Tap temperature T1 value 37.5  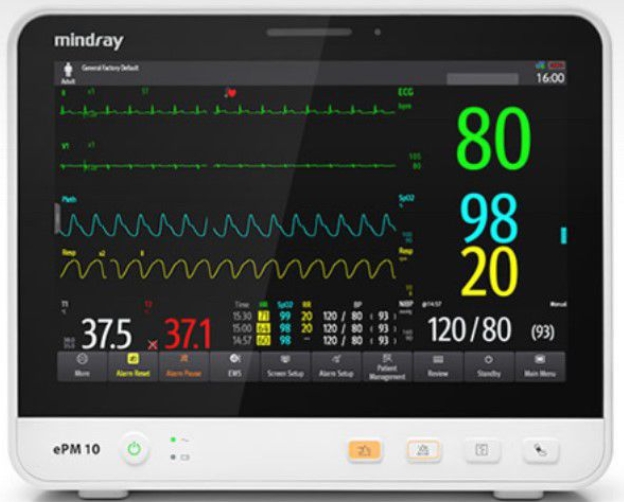tap(107, 334)
